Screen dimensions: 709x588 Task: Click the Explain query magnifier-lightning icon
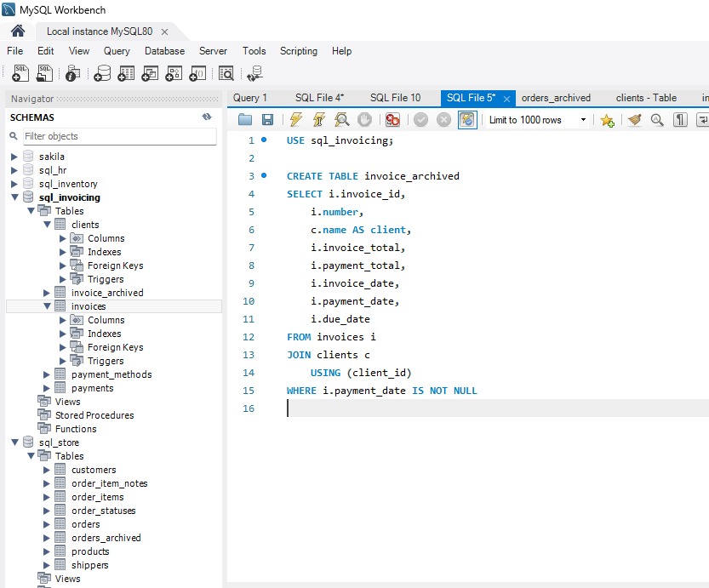coord(341,120)
